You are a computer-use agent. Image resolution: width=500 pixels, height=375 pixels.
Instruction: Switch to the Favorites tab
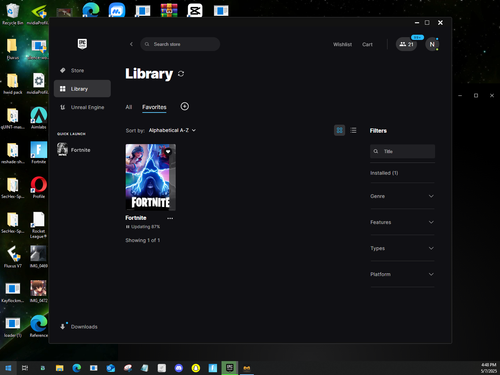click(x=154, y=107)
